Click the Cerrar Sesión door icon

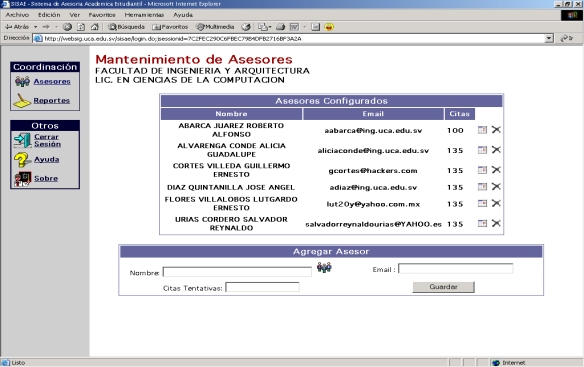[22, 140]
